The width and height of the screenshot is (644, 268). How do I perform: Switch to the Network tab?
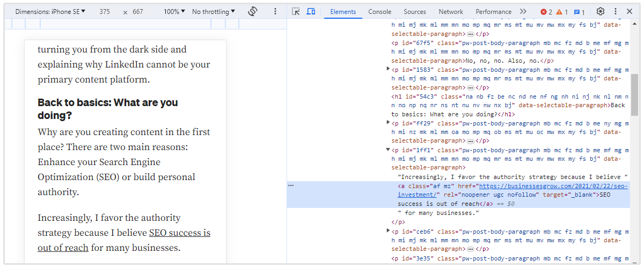[451, 11]
